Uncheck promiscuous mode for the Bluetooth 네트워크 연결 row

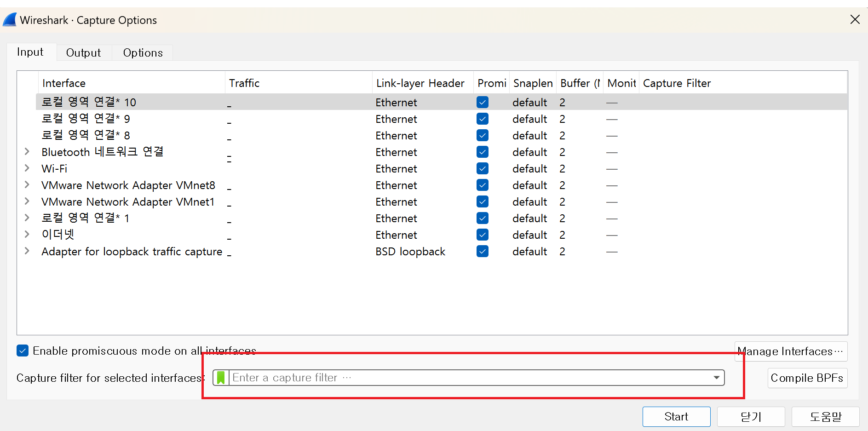click(483, 152)
